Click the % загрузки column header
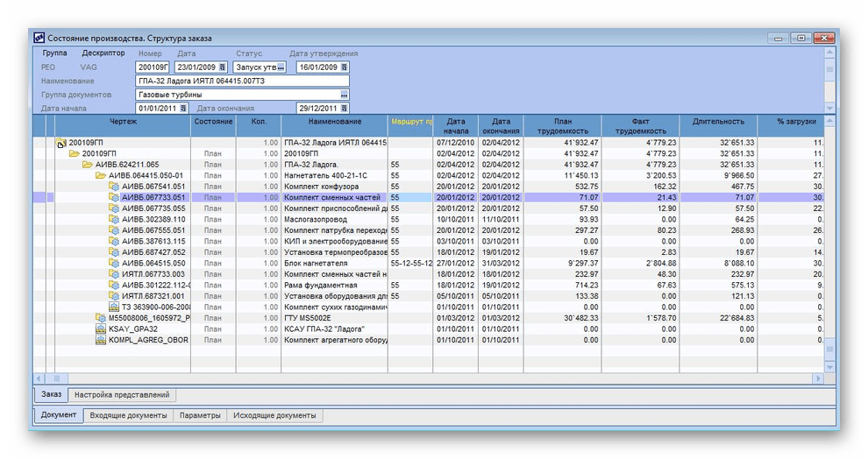Image resolution: width=868 pixels, height=459 pixels. coord(791,126)
